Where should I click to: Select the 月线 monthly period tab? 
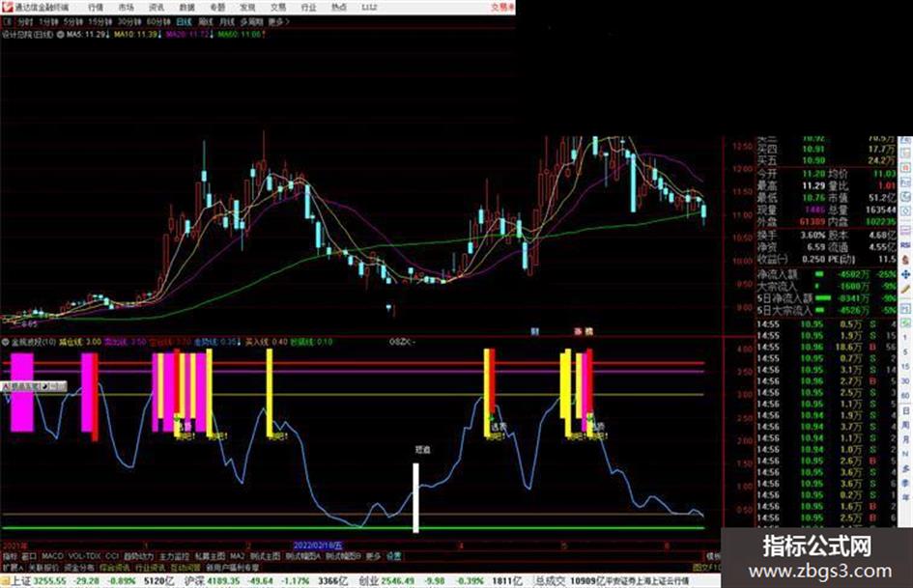[x=226, y=21]
